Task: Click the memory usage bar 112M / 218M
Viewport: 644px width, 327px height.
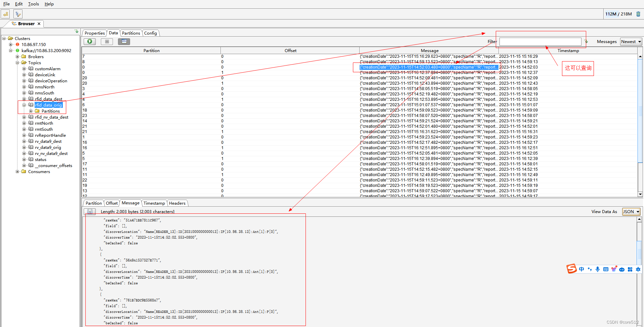Action: click(618, 14)
